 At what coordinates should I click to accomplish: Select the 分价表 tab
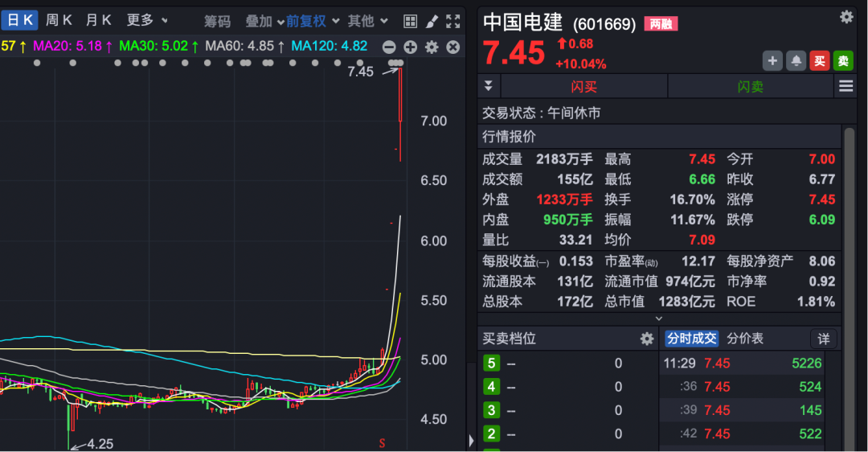[744, 339]
